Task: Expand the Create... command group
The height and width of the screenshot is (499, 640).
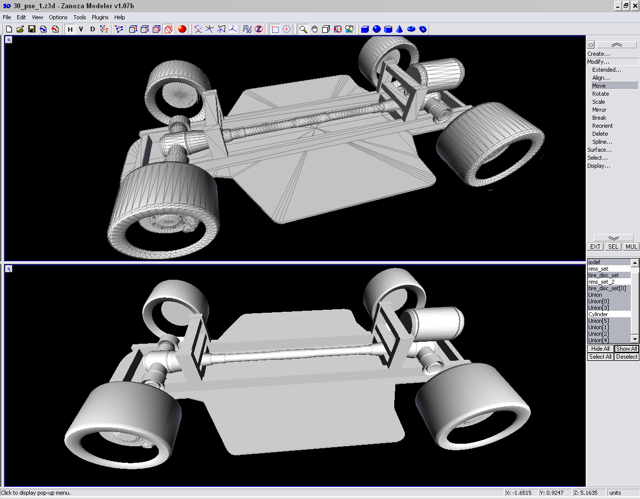Action: point(598,54)
